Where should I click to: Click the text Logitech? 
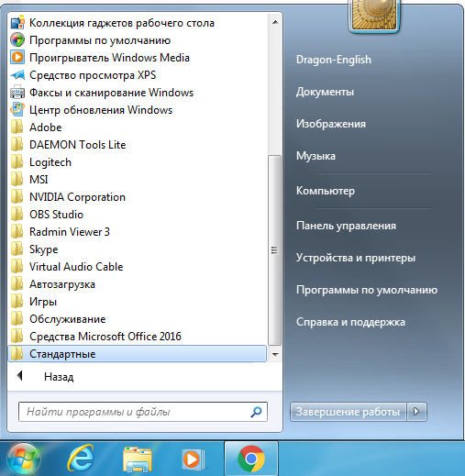coord(50,162)
